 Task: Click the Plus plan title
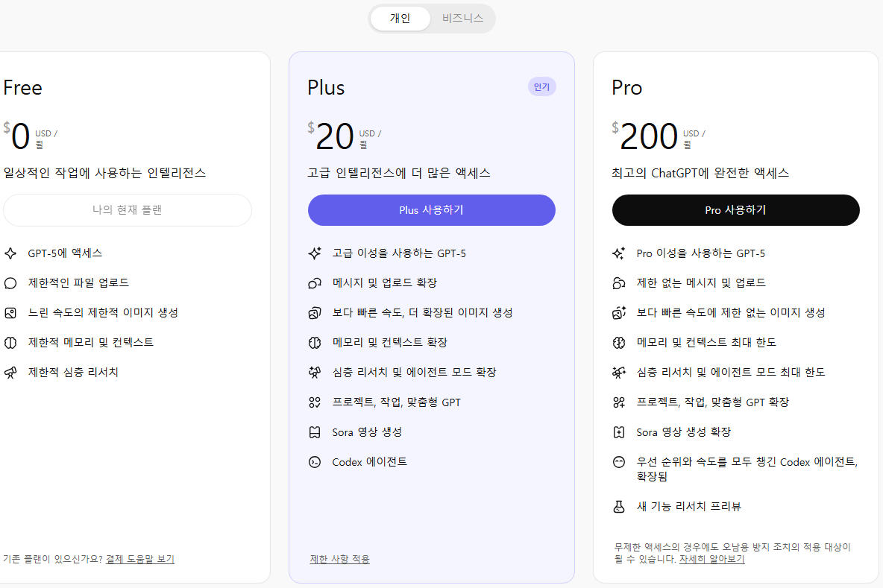tap(326, 88)
